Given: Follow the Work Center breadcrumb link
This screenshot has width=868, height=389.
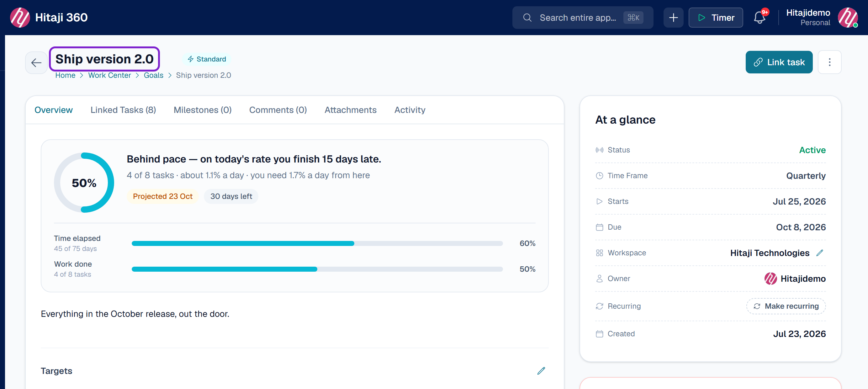Looking at the screenshot, I should tap(109, 75).
